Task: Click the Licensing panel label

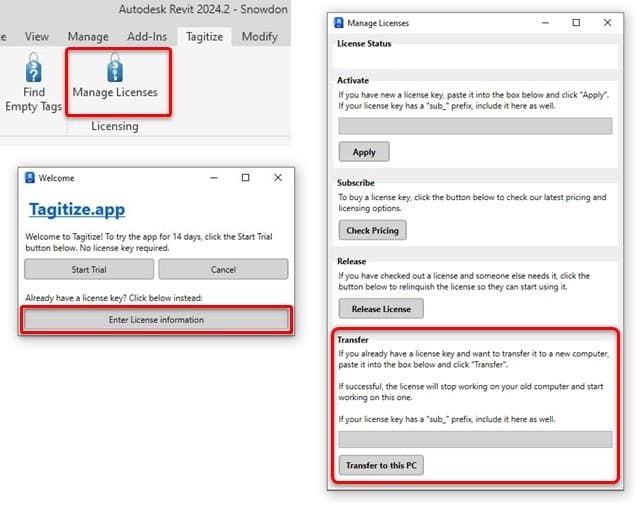Action: click(x=115, y=126)
